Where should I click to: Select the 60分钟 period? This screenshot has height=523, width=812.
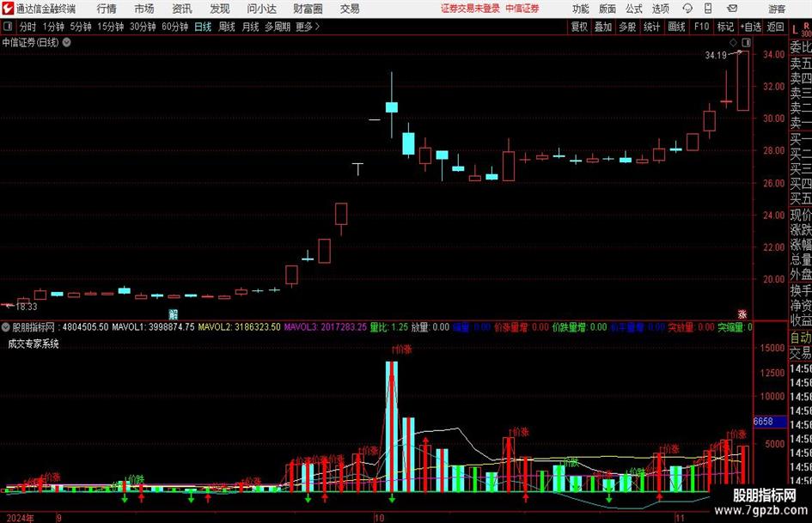175,27
